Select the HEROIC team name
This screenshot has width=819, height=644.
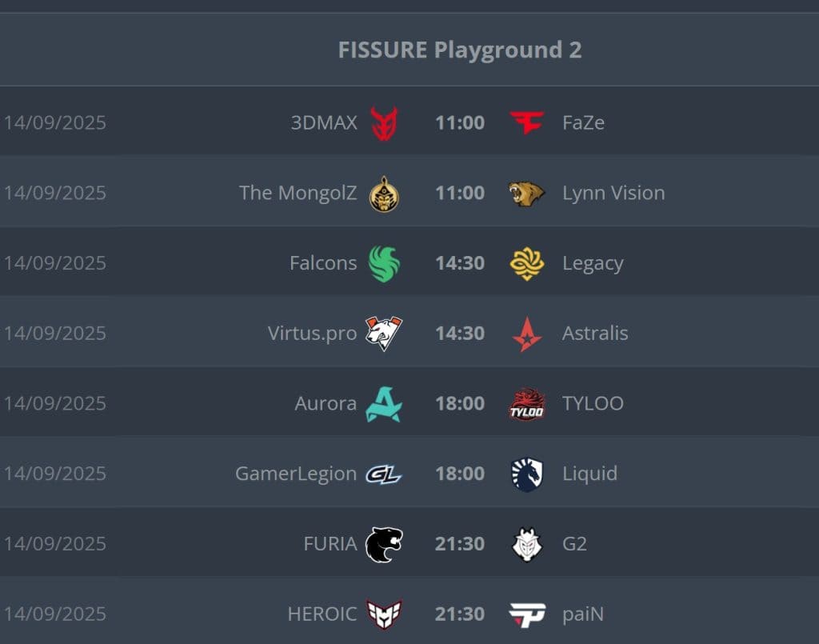pos(322,614)
